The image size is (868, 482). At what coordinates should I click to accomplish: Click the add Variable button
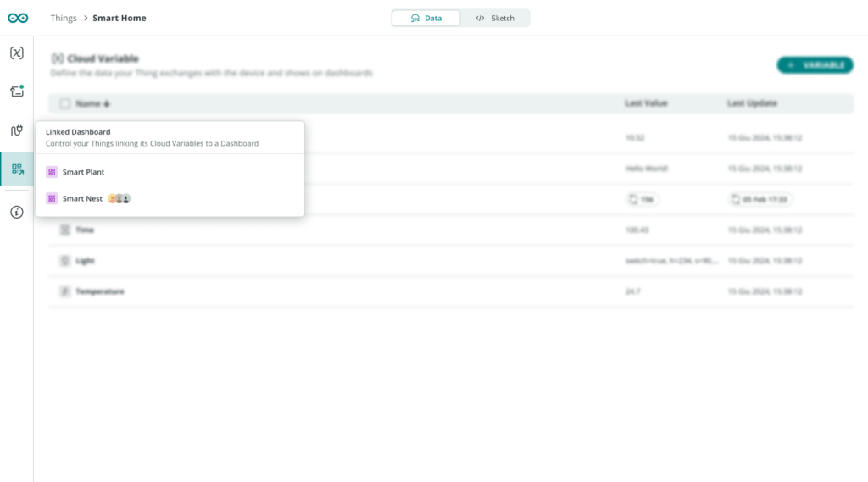[x=815, y=65]
